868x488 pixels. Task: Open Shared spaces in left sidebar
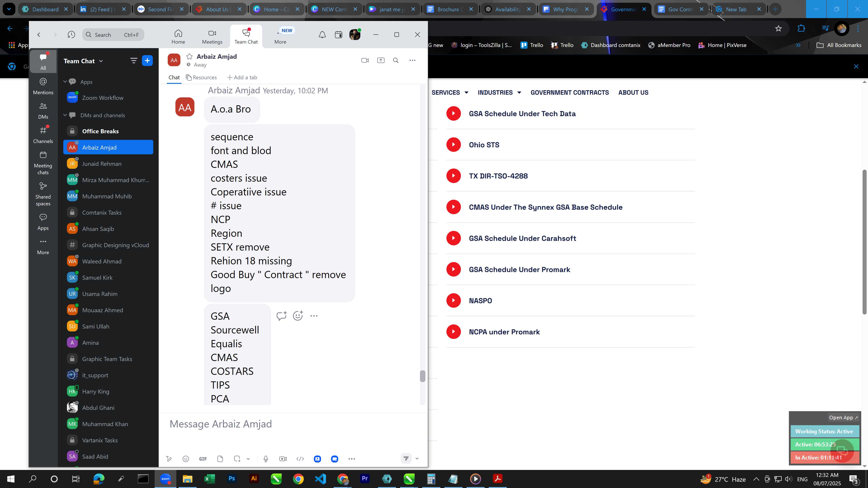pyautogui.click(x=43, y=194)
